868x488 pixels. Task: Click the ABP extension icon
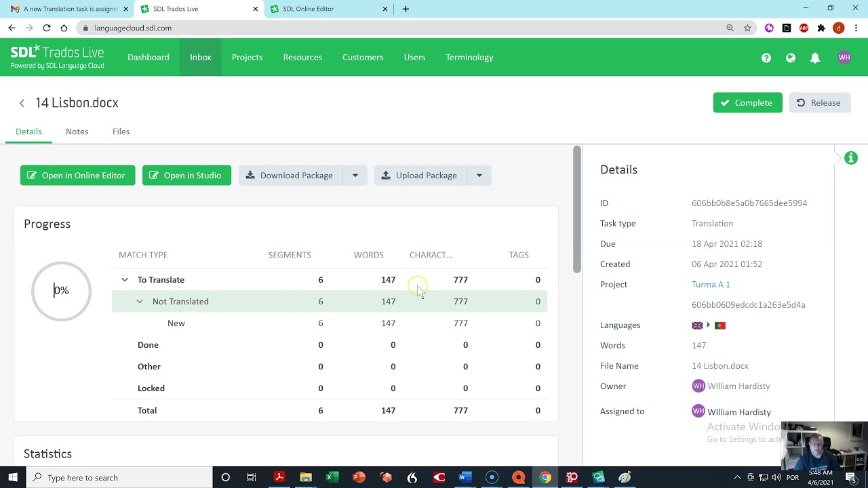[x=804, y=28]
